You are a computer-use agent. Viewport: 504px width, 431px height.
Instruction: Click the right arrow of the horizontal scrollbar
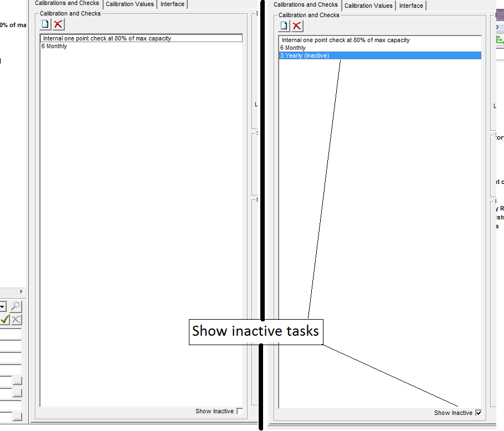22,291
